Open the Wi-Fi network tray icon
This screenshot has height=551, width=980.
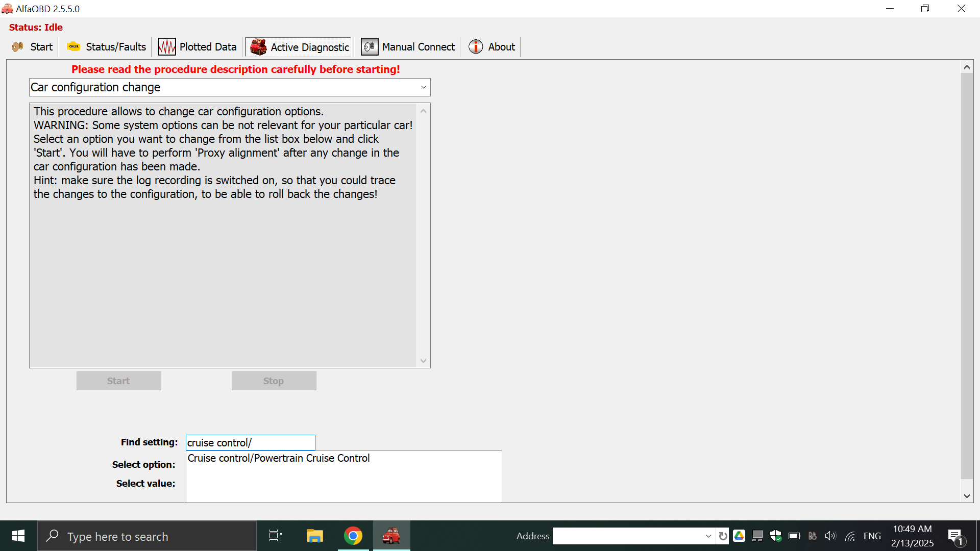tap(850, 536)
